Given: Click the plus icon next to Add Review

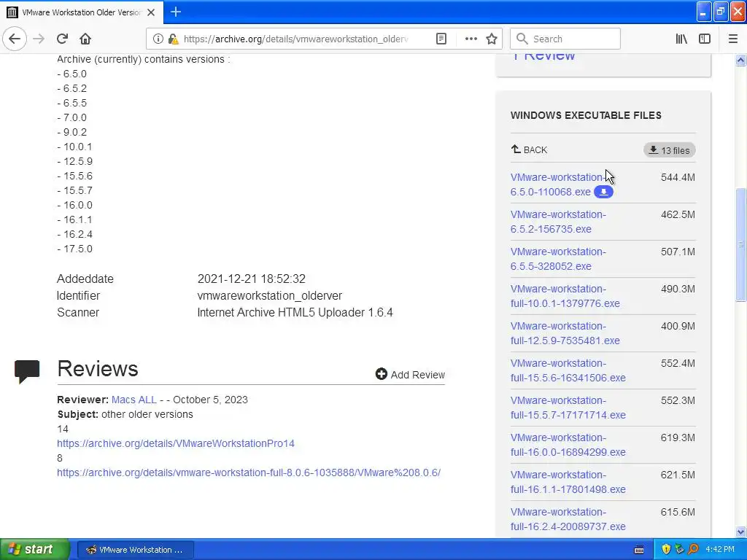Looking at the screenshot, I should [381, 374].
